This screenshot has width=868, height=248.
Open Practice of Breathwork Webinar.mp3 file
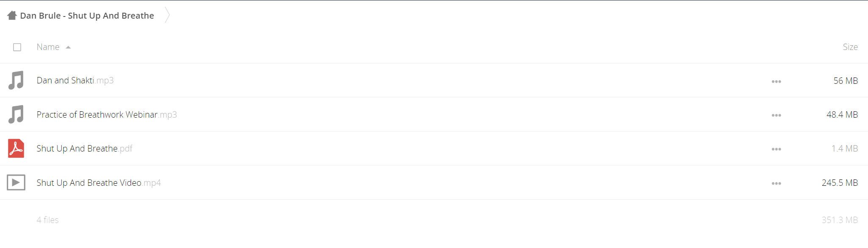coord(107,115)
